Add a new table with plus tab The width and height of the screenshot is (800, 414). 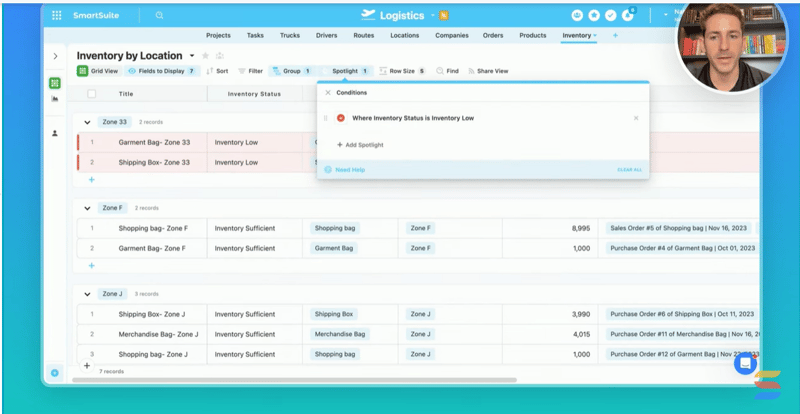click(x=615, y=35)
